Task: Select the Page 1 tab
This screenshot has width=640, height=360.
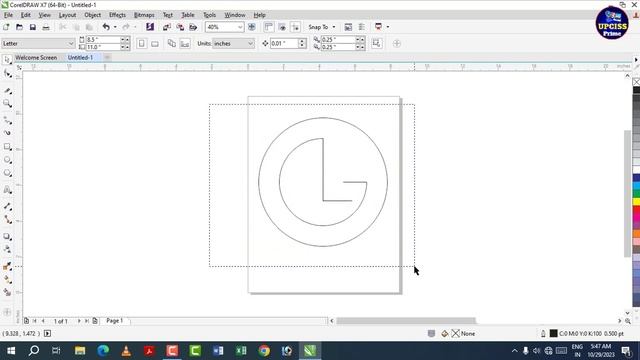Action: 115,321
